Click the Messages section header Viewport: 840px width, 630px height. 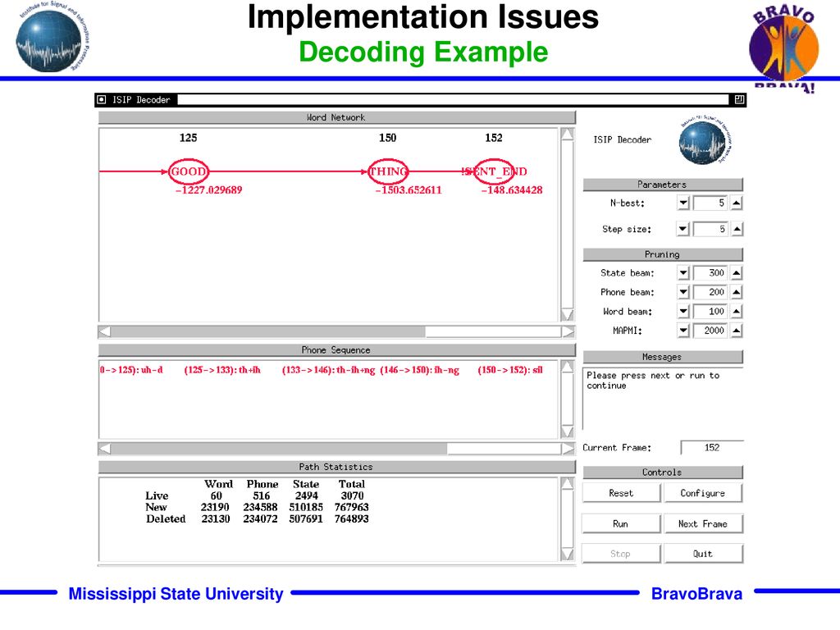pyautogui.click(x=663, y=357)
